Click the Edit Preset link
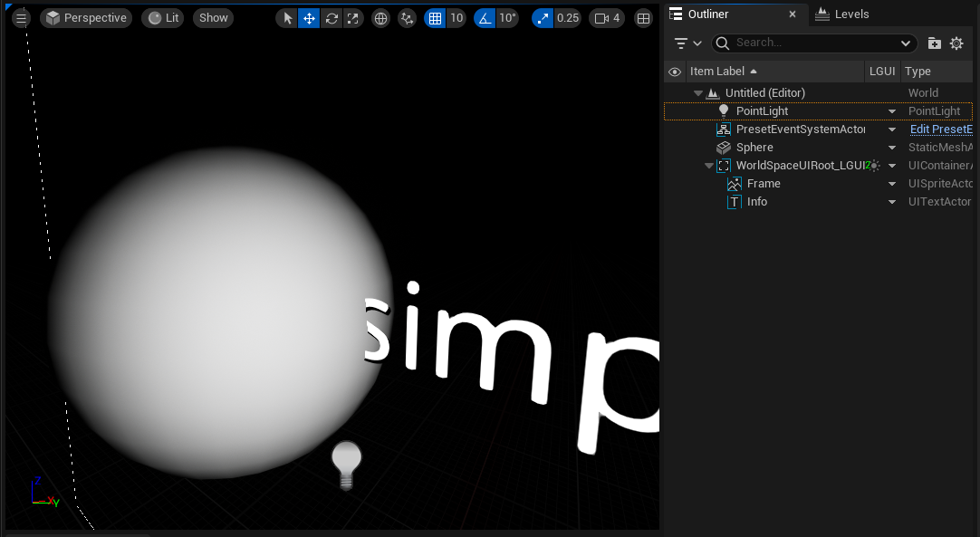This screenshot has height=537, width=980. pyautogui.click(x=940, y=129)
